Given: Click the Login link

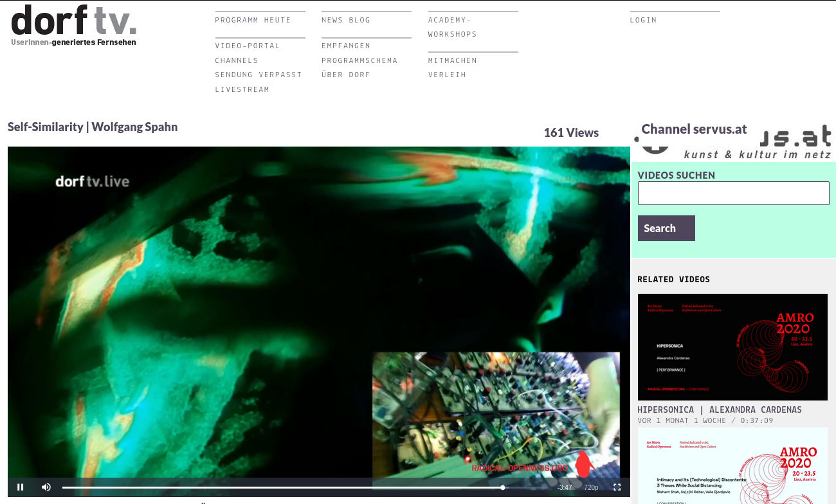Looking at the screenshot, I should (x=643, y=20).
